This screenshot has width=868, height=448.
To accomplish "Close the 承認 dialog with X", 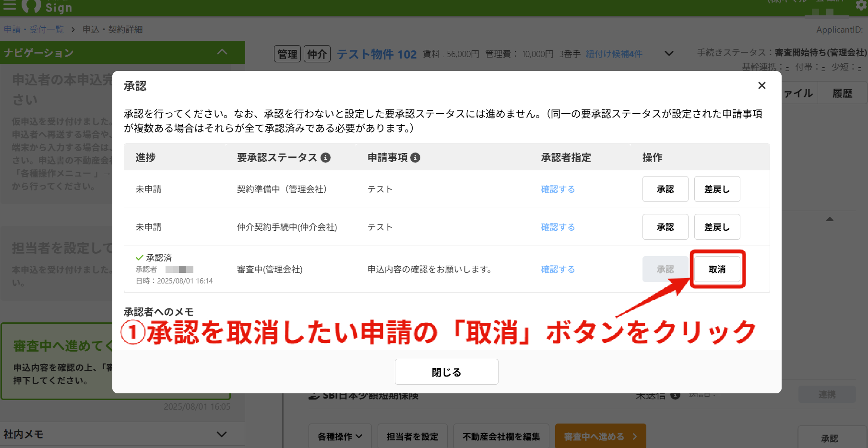I will tap(761, 85).
